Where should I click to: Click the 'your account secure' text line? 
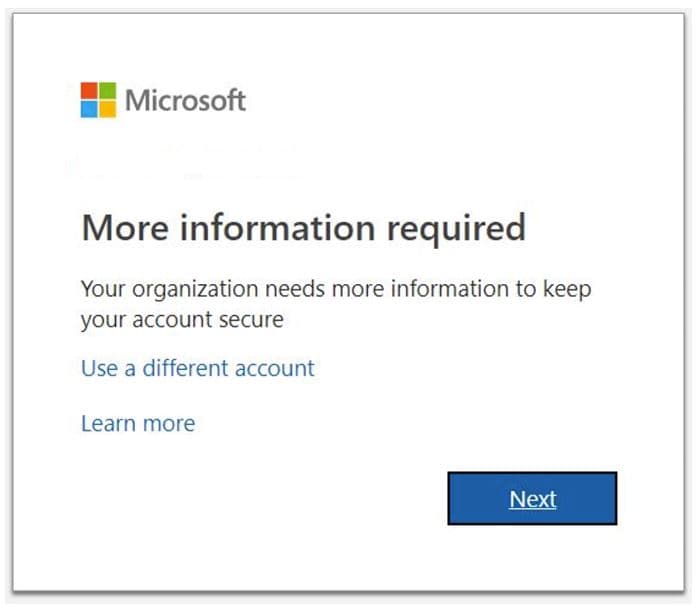coord(181,320)
